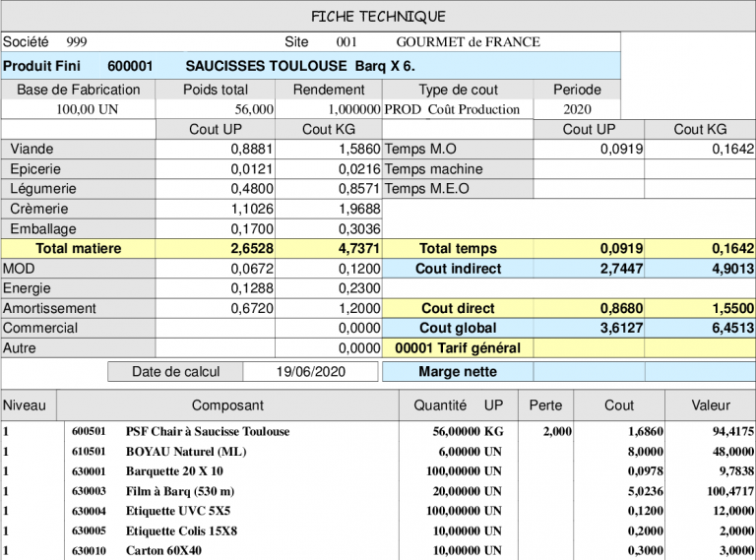
Task: Click the Marge nette label cell
Action: [x=457, y=372]
